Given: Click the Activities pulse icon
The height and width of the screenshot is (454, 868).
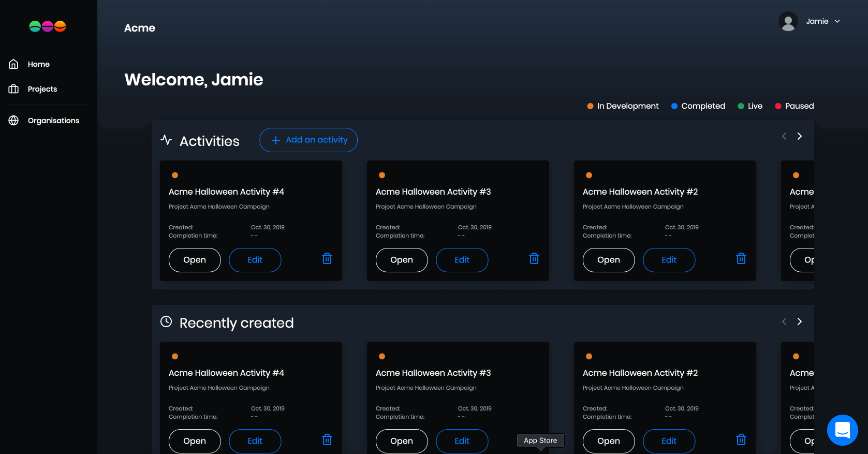Looking at the screenshot, I should [x=166, y=140].
